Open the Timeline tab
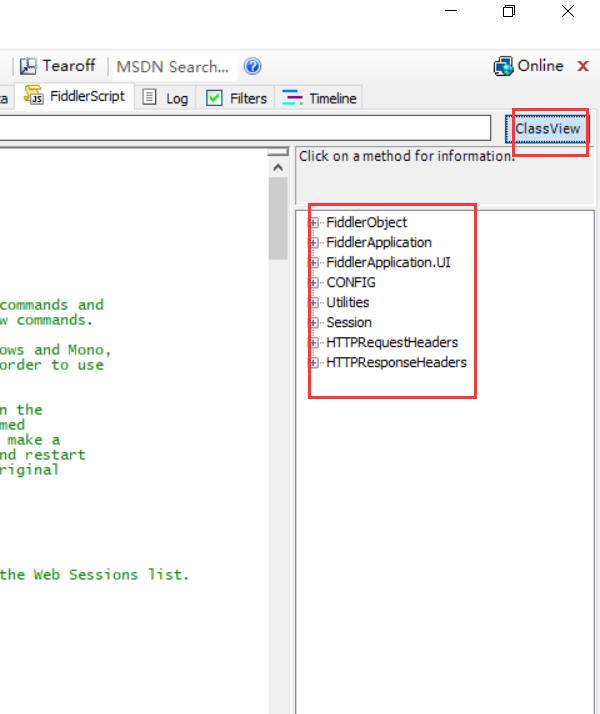Image resolution: width=600 pixels, height=714 pixels. [319, 98]
